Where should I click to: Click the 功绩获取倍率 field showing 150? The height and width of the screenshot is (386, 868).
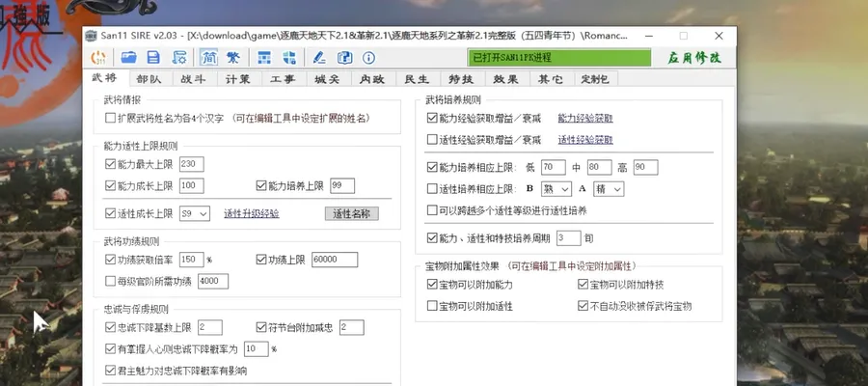(x=192, y=260)
